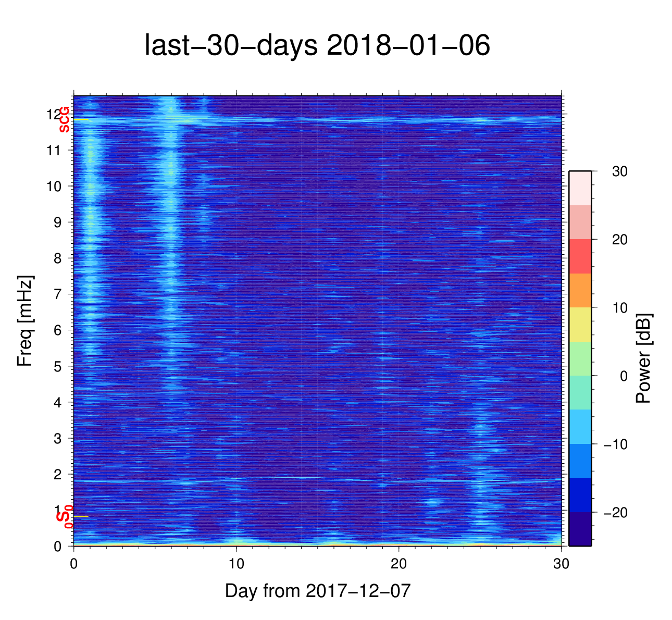This screenshot has width=672, height=620.
Task: Click the colorbar tick label '20'
Action: (619, 240)
